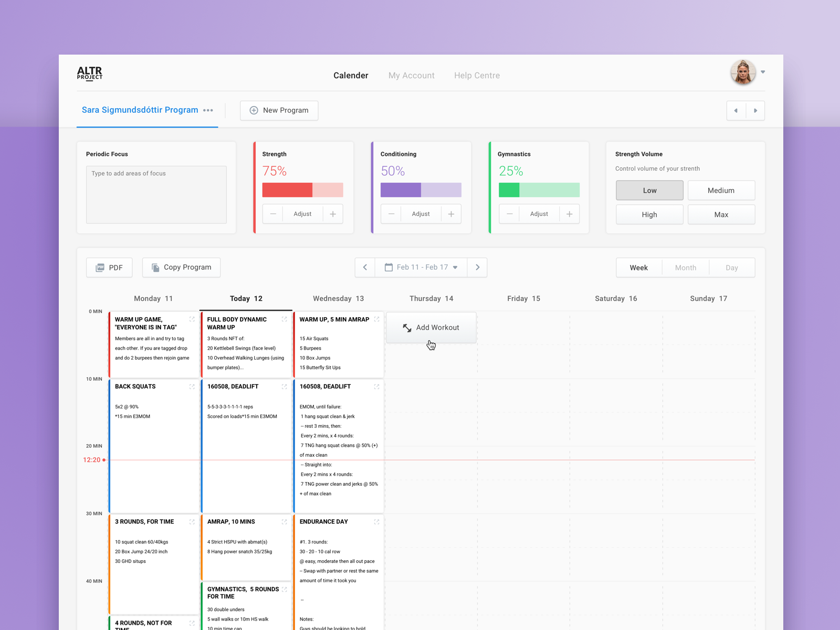Export the program as PDF
Viewport: 840px width, 630px height.
point(109,267)
